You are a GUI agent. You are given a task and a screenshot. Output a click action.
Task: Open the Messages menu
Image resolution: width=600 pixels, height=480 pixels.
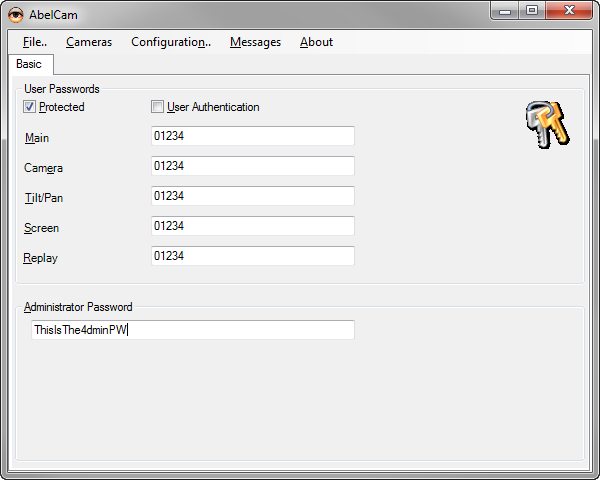tap(255, 42)
